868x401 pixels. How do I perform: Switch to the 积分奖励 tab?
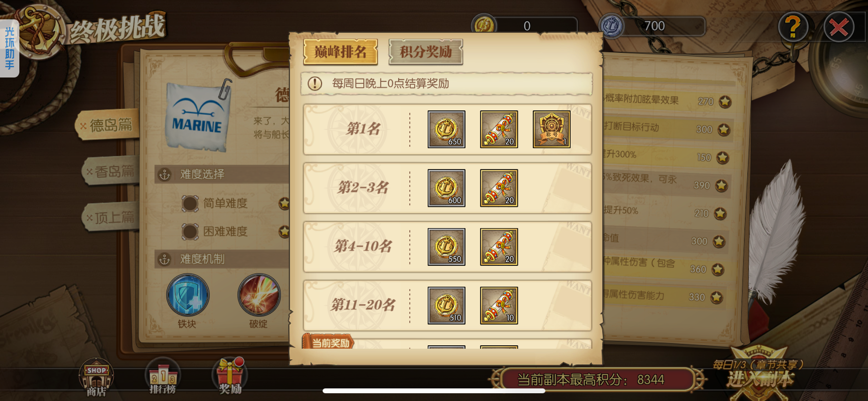pyautogui.click(x=426, y=52)
